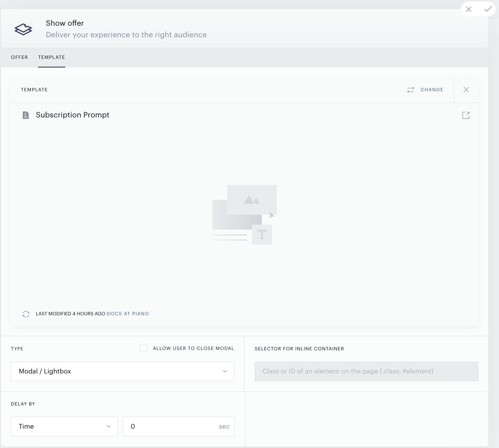Screen dimensions: 499x448
Task: Open the Modal / Lightbox type dropdown
Action: [122, 371]
